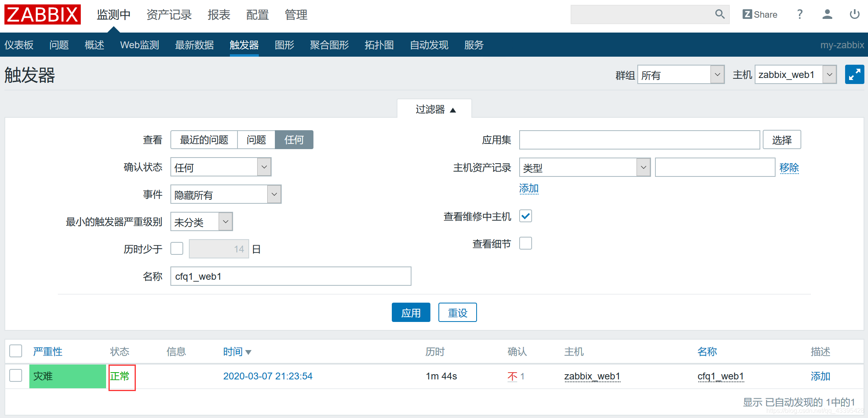Go to 拓扑图 submenu
Viewport: 868px width, 418px height.
379,45
